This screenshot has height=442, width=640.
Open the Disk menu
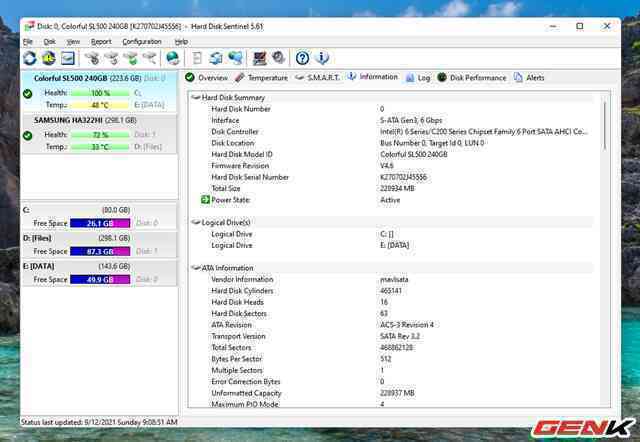click(49, 42)
